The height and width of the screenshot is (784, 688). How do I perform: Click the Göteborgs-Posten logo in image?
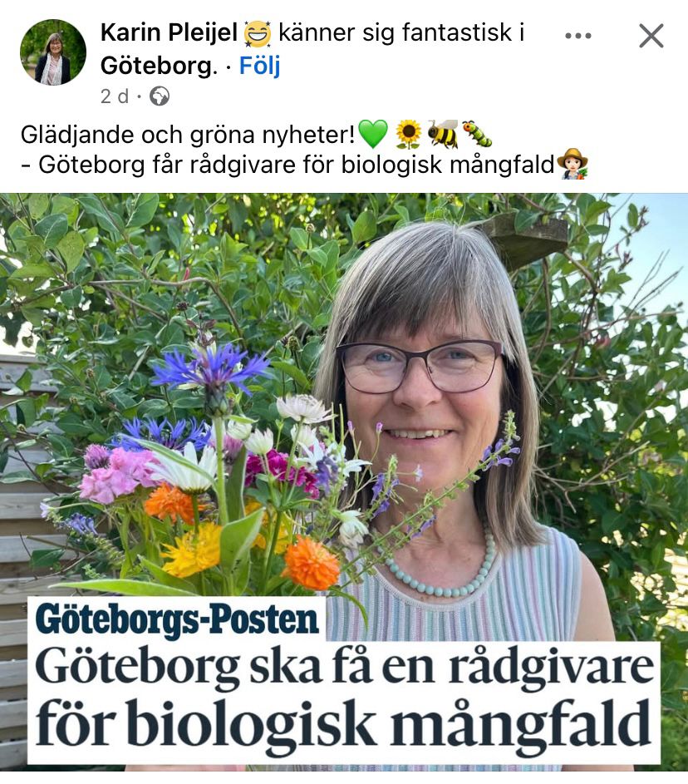[177, 619]
